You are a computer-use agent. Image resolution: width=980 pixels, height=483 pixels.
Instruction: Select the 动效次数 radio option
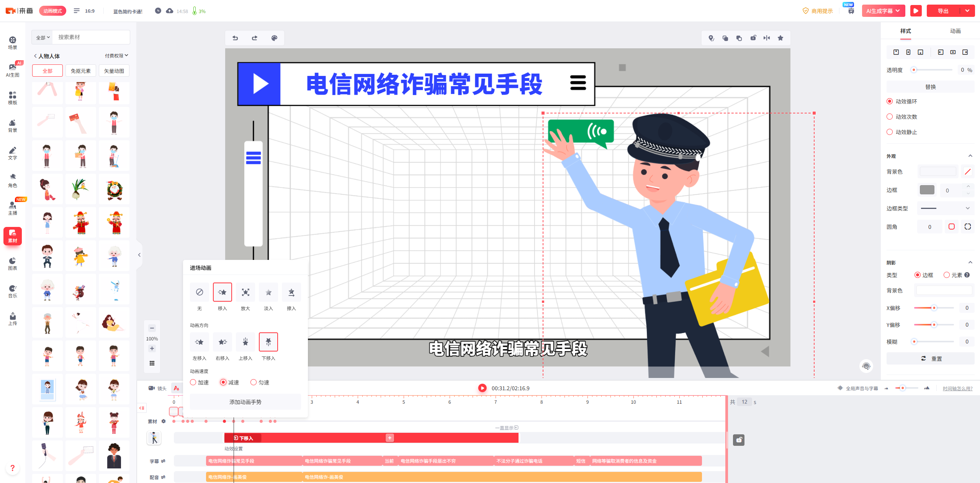point(890,117)
